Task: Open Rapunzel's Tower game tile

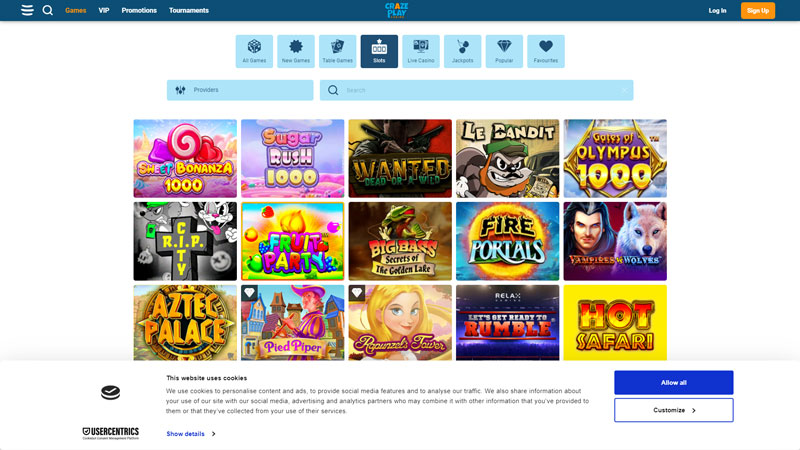Action: [x=400, y=322]
